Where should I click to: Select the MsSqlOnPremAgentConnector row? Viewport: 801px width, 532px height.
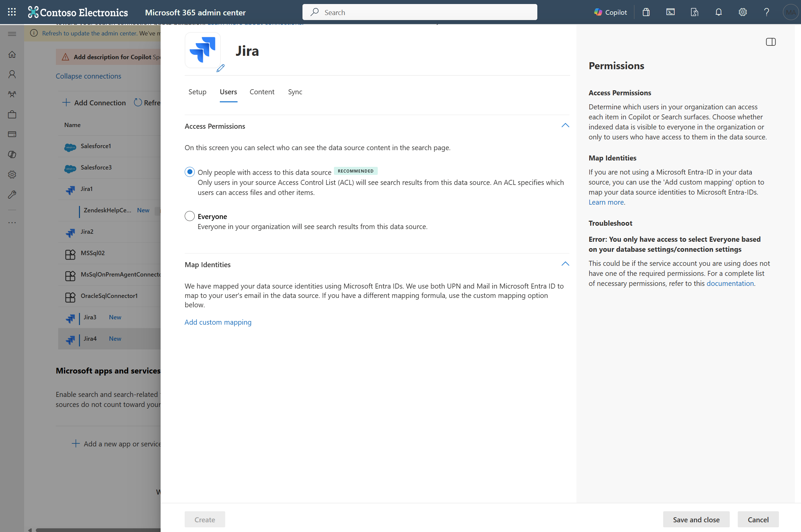(109, 275)
